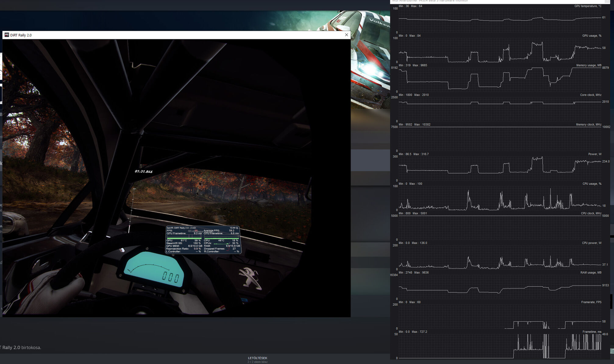Select the GPU usage graph
This screenshot has width=614, height=364.
click(500, 50)
